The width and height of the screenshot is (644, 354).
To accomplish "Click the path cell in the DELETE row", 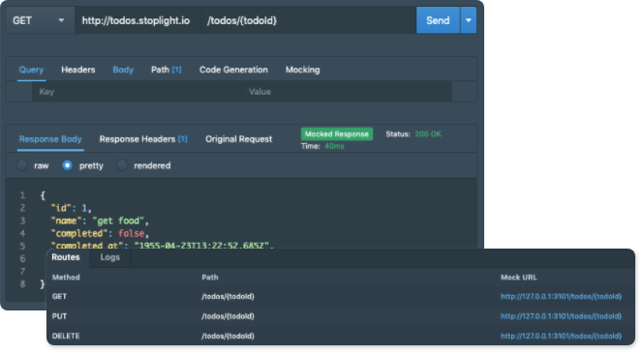I will tap(228, 336).
